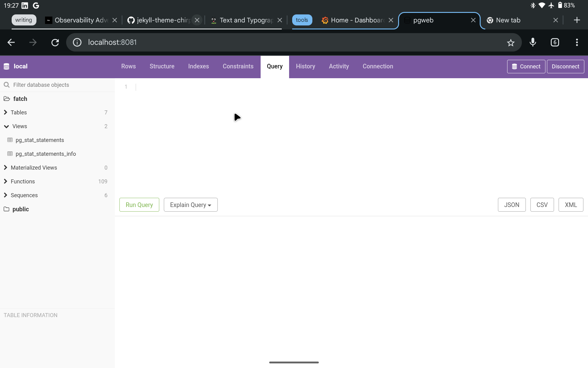This screenshot has height=368, width=588.
Task: Switch to the History tab
Action: click(x=305, y=67)
